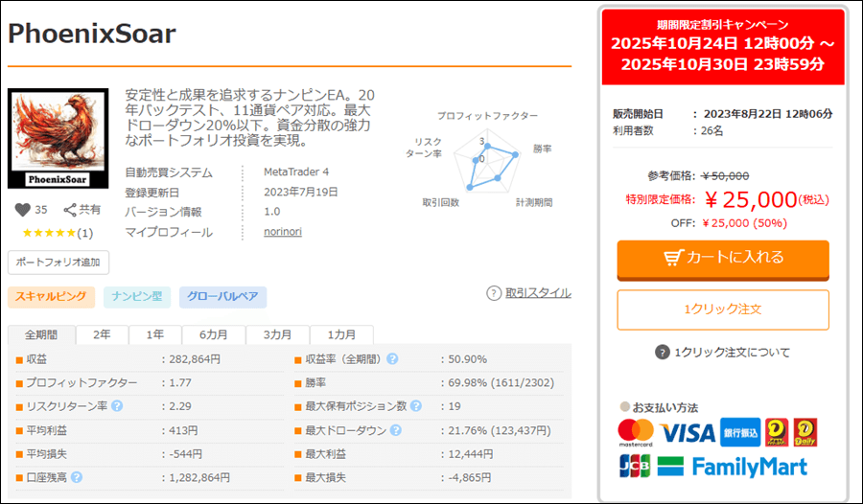Image resolution: width=863 pixels, height=504 pixels.
Task: Switch to the 2年 tab
Action: tap(102, 335)
